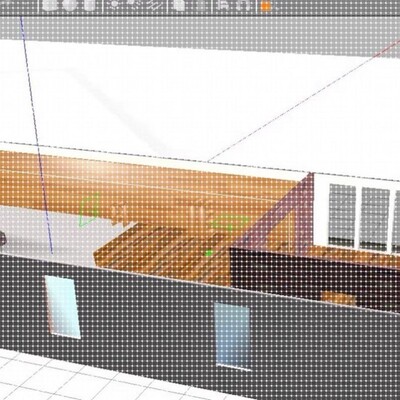Image resolution: width=400 pixels, height=400 pixels.
Task: Click the solid green dot on wood floor
Action: click(x=209, y=253)
